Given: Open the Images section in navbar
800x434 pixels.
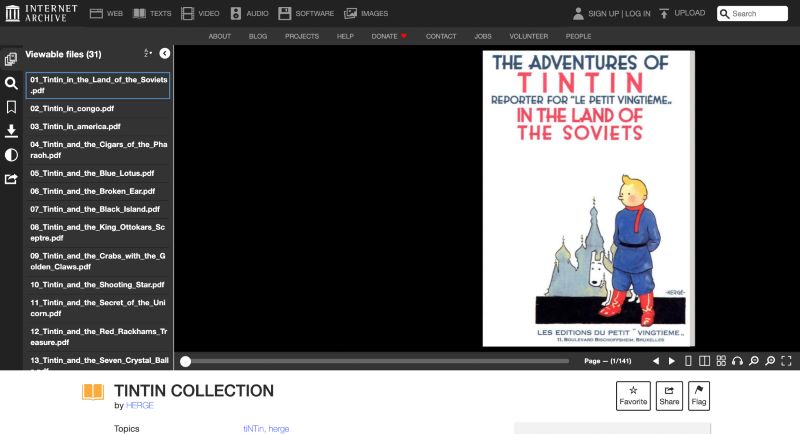Looking at the screenshot, I should [366, 13].
